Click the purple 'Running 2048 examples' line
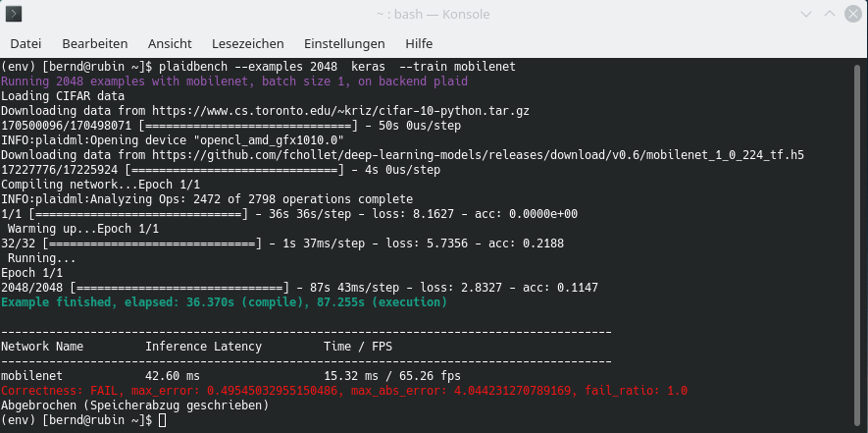The width and height of the screenshot is (868, 433). pyautogui.click(x=234, y=81)
